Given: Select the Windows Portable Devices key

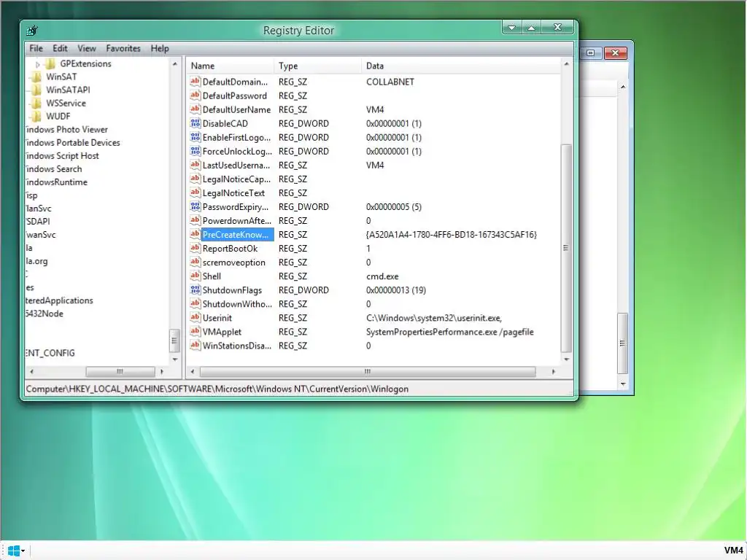Looking at the screenshot, I should (73, 142).
